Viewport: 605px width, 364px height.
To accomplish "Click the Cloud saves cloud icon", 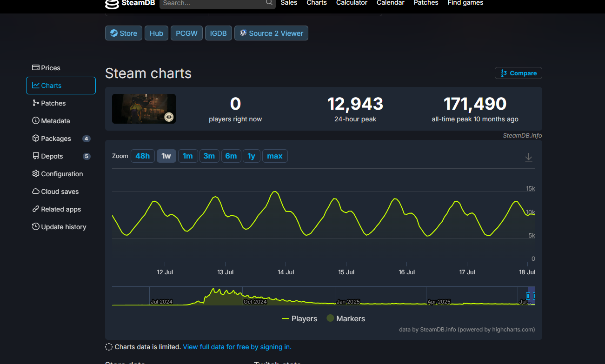I will tap(35, 192).
